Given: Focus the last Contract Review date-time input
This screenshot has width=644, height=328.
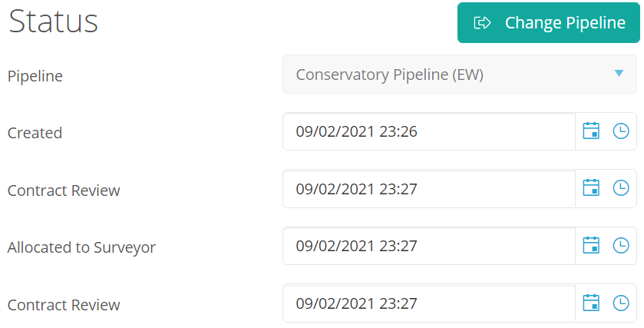Looking at the screenshot, I should [429, 303].
